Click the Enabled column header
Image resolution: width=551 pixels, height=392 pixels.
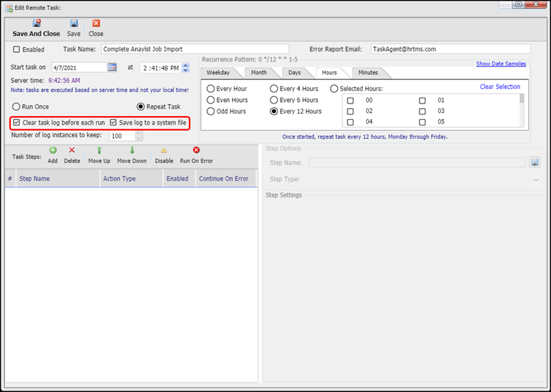coord(179,178)
